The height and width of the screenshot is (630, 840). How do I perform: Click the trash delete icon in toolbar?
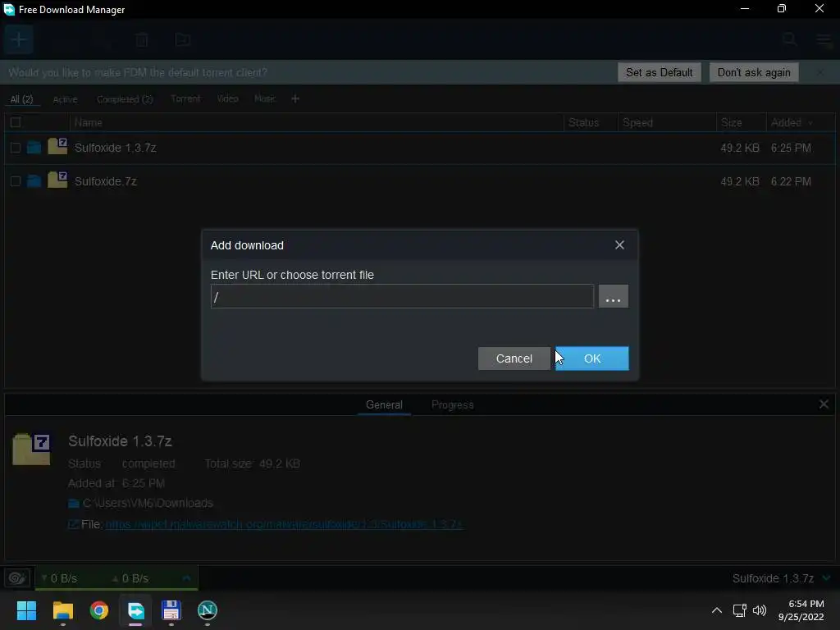click(142, 39)
